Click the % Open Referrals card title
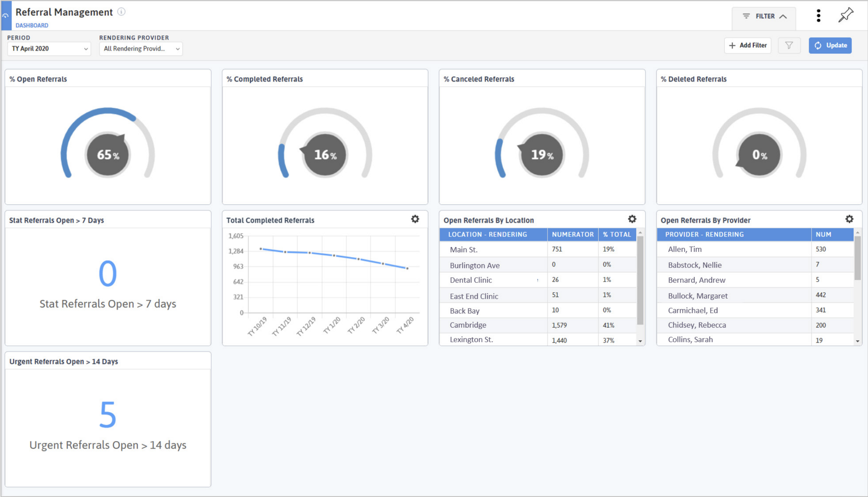 click(x=38, y=79)
